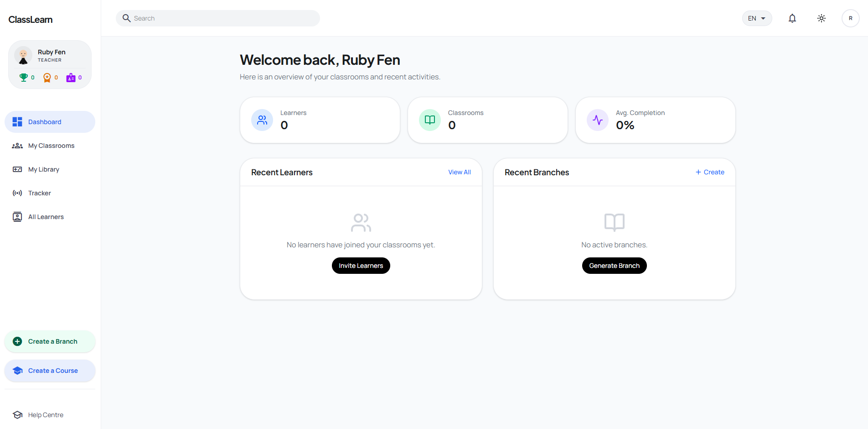Click the Learners card people icon
The image size is (868, 429).
click(x=262, y=120)
